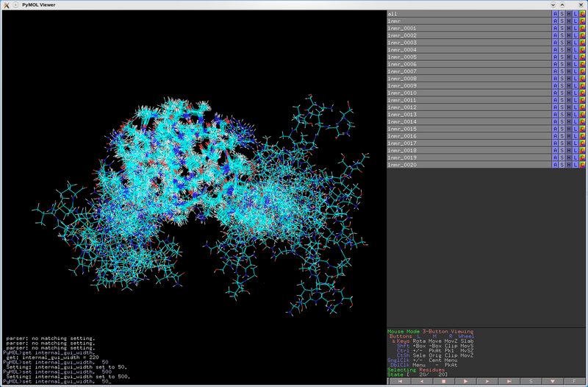The image size is (588, 387).
Task: Open Action menu for 1nmr_0018
Action: coord(555,151)
